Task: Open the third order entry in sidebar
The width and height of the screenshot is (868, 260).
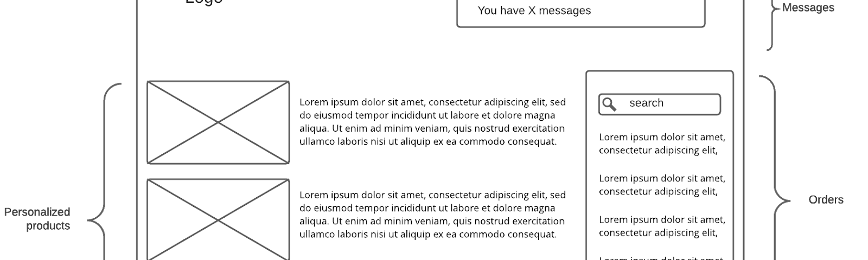Action: coord(662,226)
